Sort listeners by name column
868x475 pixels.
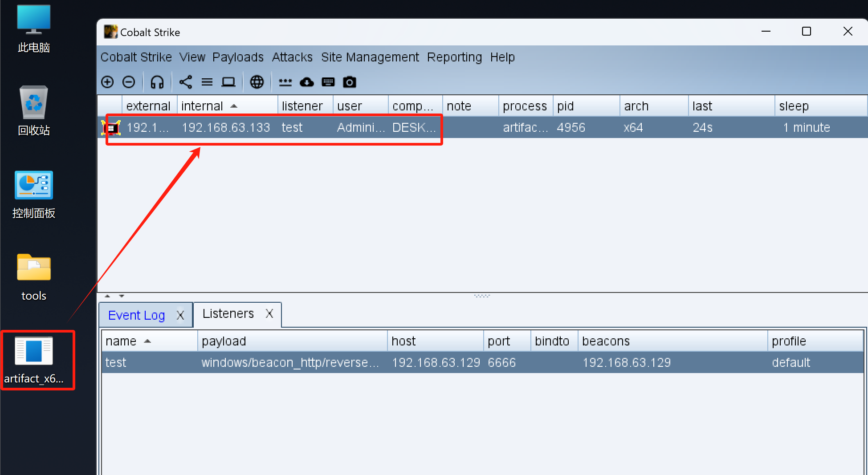tap(150, 341)
